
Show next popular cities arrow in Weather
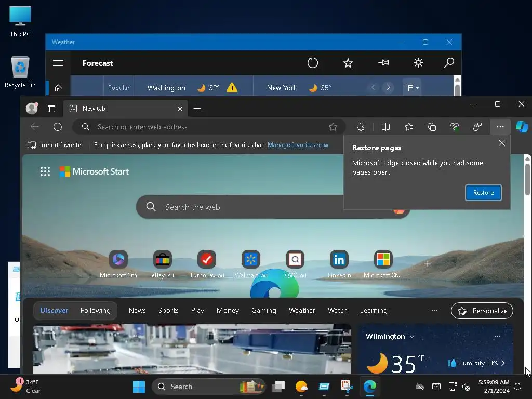(x=388, y=87)
